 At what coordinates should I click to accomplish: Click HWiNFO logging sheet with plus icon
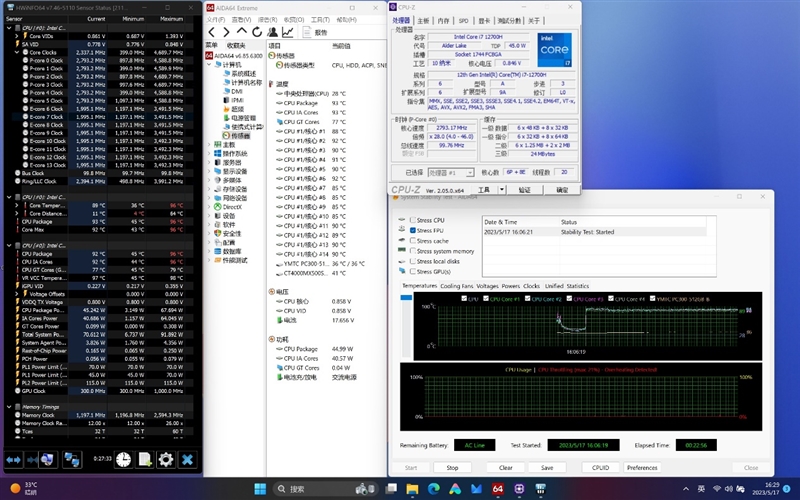(145, 460)
